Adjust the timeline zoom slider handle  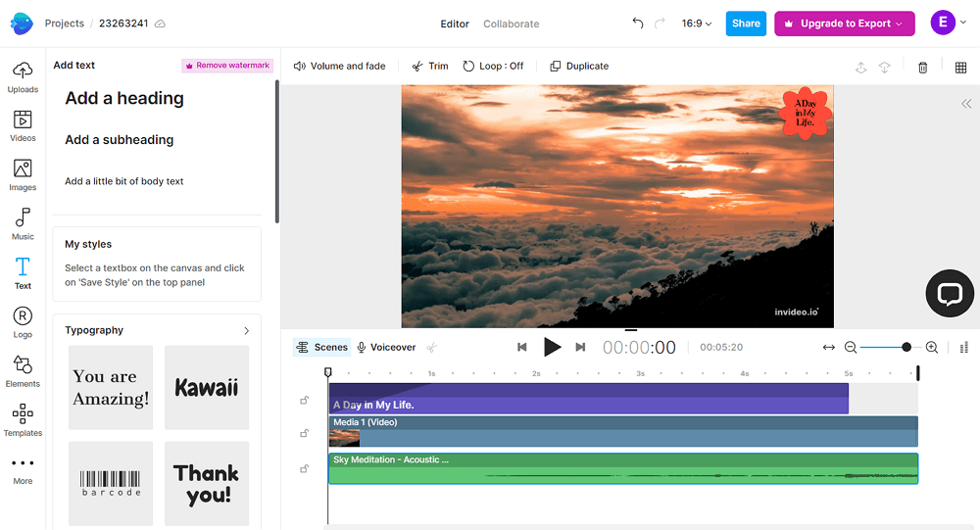pyautogui.click(x=906, y=347)
